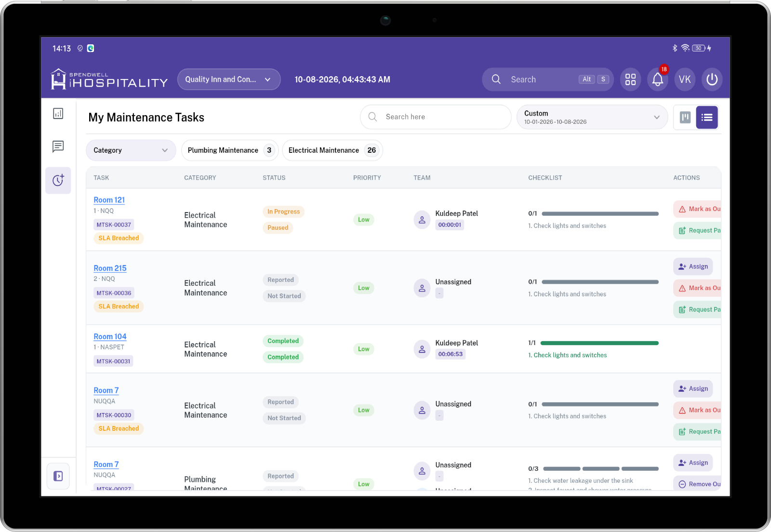Click Bluetooth icon in status bar

(x=675, y=48)
